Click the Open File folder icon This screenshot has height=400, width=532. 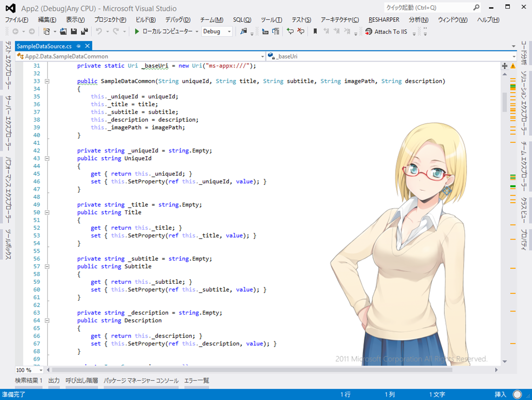tap(63, 32)
